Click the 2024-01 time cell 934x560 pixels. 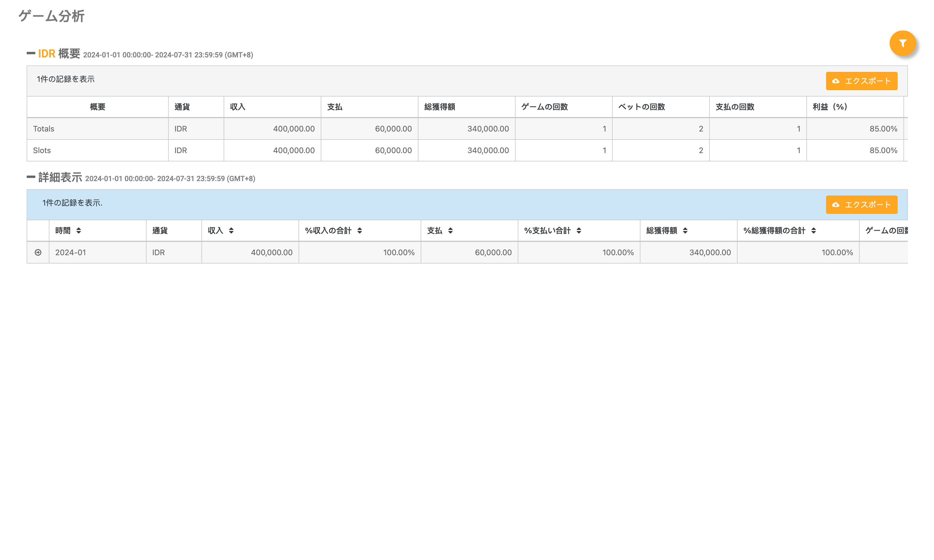coord(70,252)
